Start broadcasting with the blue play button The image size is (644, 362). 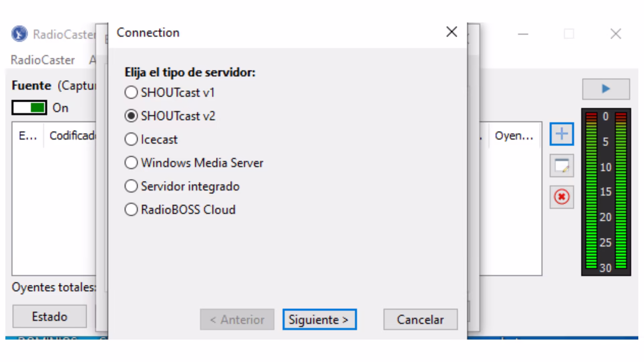(x=606, y=89)
